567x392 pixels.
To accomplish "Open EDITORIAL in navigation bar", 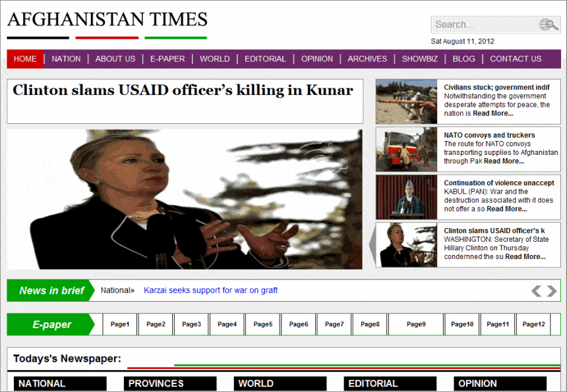I will (x=265, y=59).
